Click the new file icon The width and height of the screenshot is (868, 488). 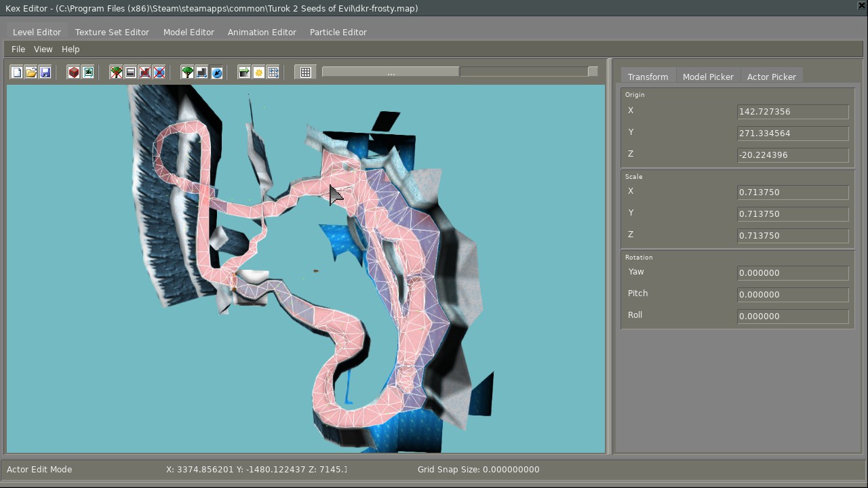coord(16,73)
